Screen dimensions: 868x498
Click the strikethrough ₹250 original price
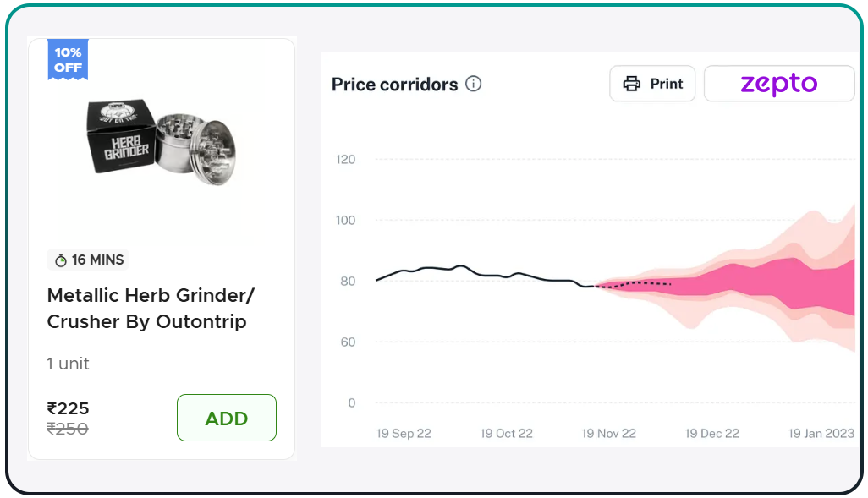tap(68, 429)
